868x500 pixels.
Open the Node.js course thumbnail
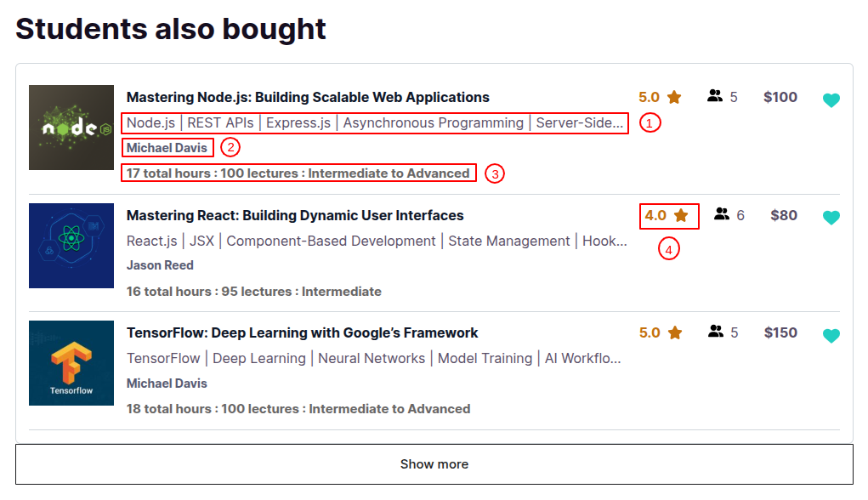pyautogui.click(x=71, y=128)
